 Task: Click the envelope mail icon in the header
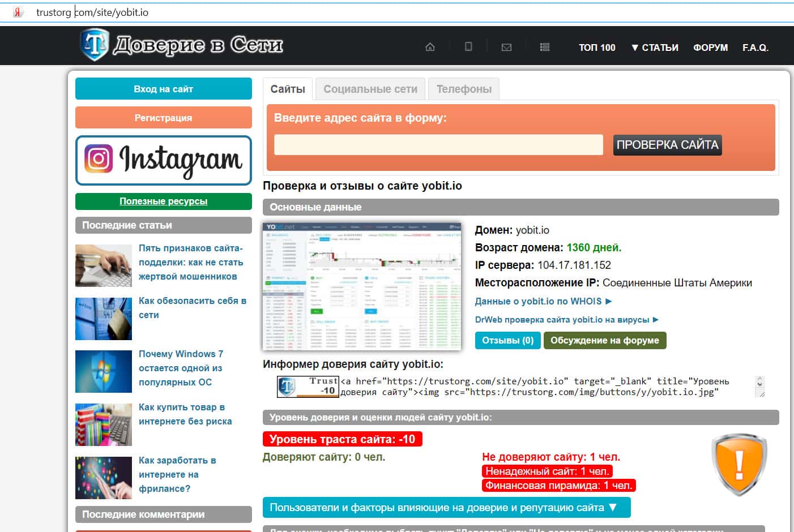pyautogui.click(x=506, y=48)
